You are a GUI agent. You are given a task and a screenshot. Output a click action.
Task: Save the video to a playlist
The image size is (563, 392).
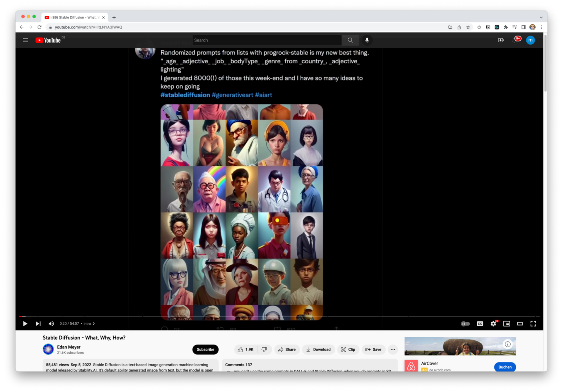click(373, 349)
